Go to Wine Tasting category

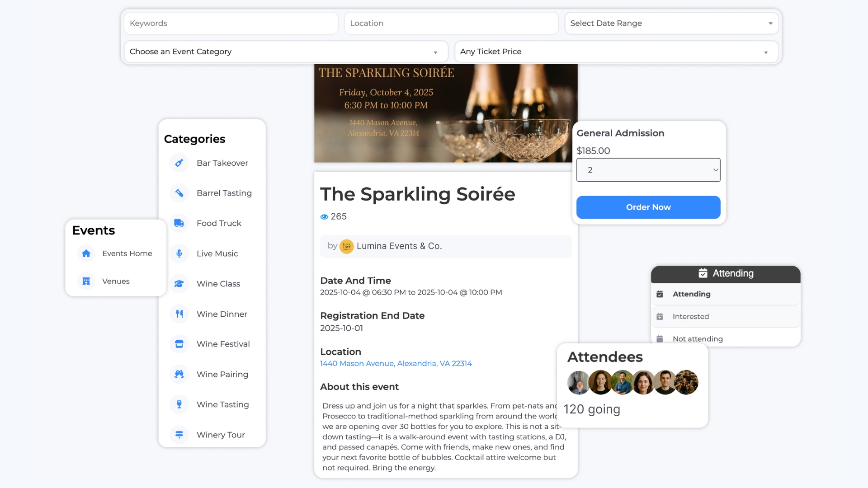222,404
